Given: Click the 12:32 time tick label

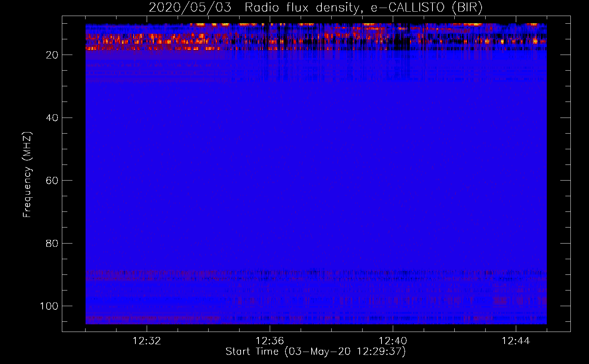Looking at the screenshot, I should pos(147,341).
